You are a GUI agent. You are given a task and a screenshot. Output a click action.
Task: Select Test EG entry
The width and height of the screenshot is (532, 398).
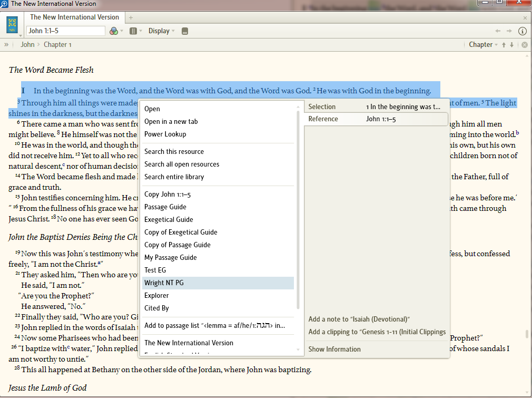(218, 270)
